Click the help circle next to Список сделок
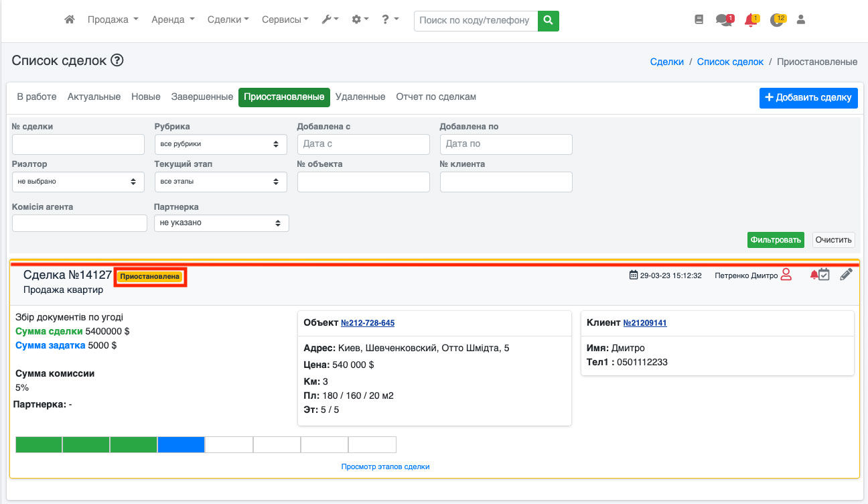Screen dimensions: 868x504 click(117, 61)
